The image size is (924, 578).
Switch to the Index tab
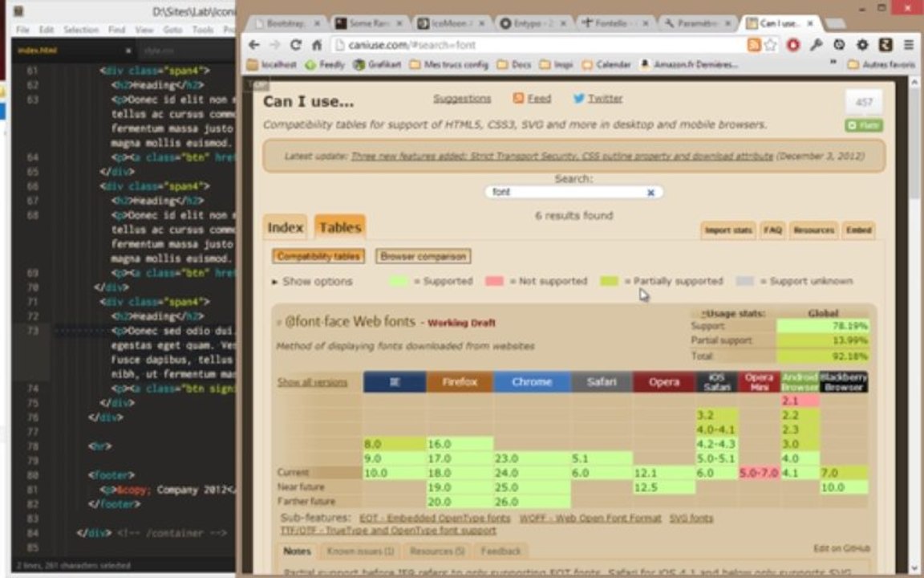(x=286, y=227)
